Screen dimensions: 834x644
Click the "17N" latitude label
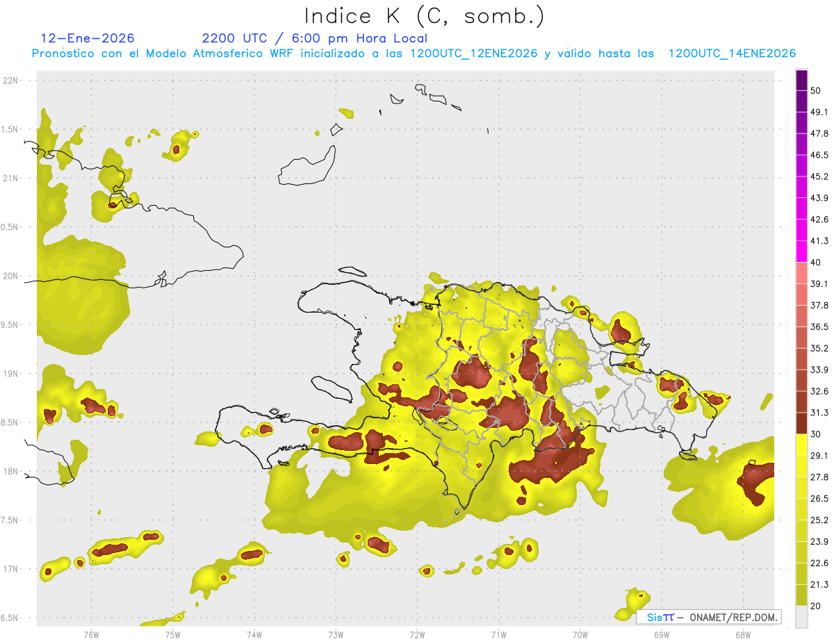[x=12, y=569]
